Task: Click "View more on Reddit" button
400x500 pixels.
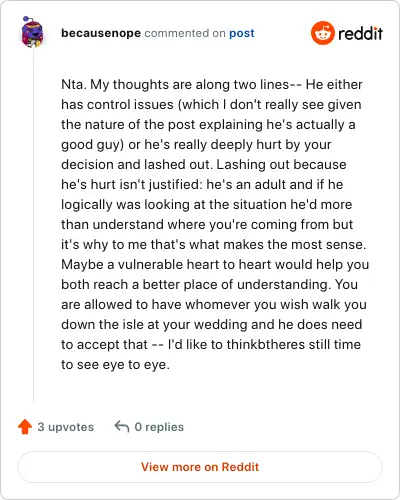Action: click(200, 467)
